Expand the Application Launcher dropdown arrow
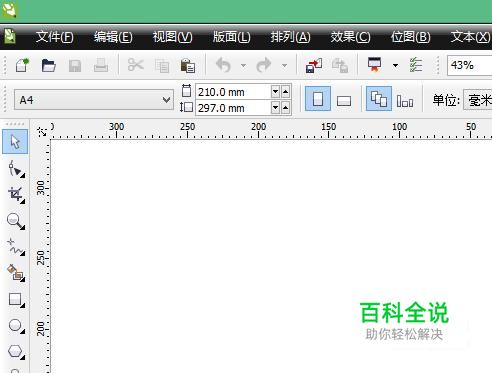Image resolution: width=492 pixels, height=373 pixels. 395,65
